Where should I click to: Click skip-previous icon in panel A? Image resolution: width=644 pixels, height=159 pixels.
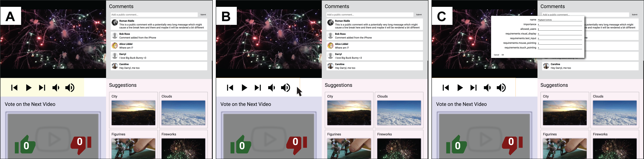coord(14,88)
